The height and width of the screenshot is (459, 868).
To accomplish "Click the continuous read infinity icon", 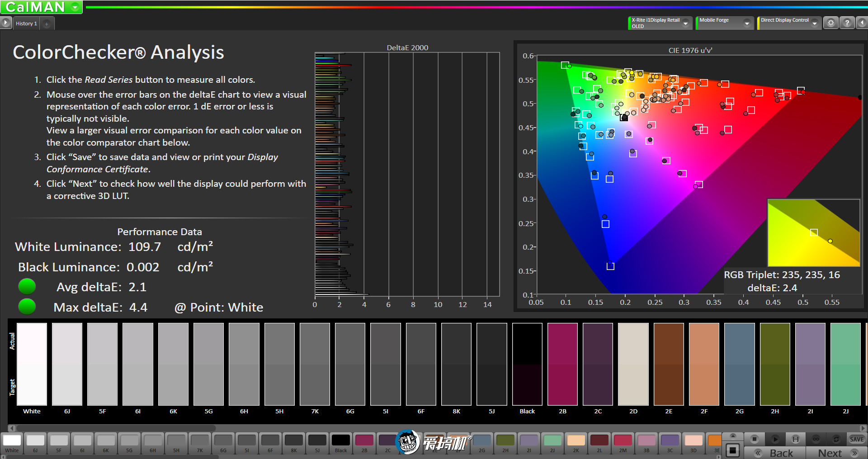I will tap(816, 439).
